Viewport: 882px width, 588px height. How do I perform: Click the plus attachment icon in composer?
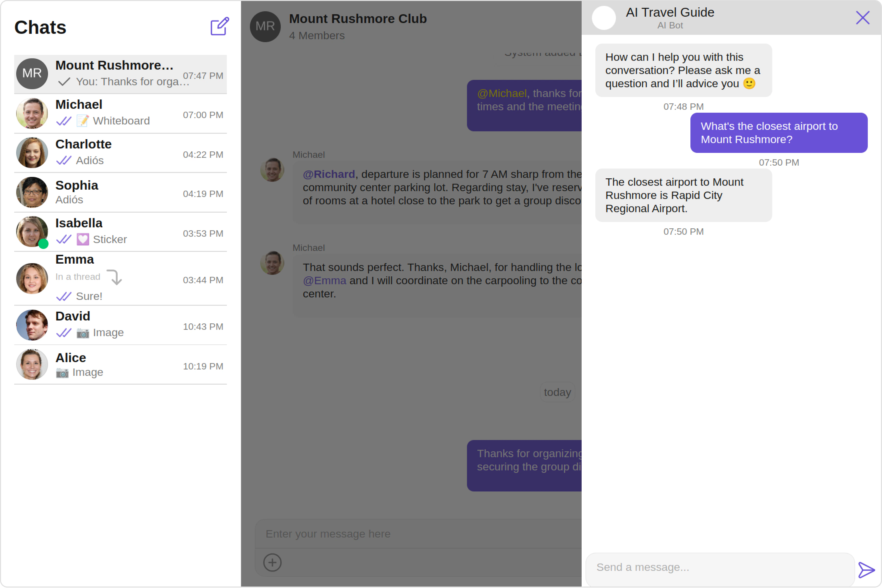point(272,562)
